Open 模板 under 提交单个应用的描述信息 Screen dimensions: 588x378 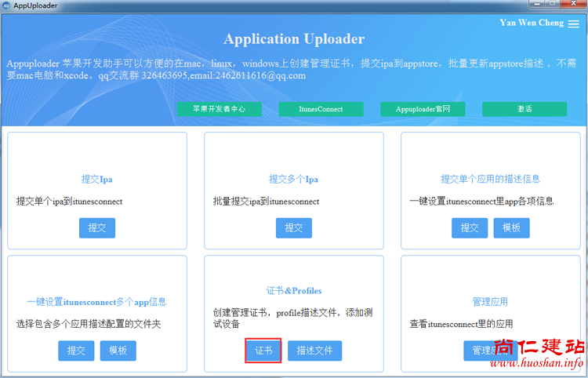pyautogui.click(x=511, y=227)
